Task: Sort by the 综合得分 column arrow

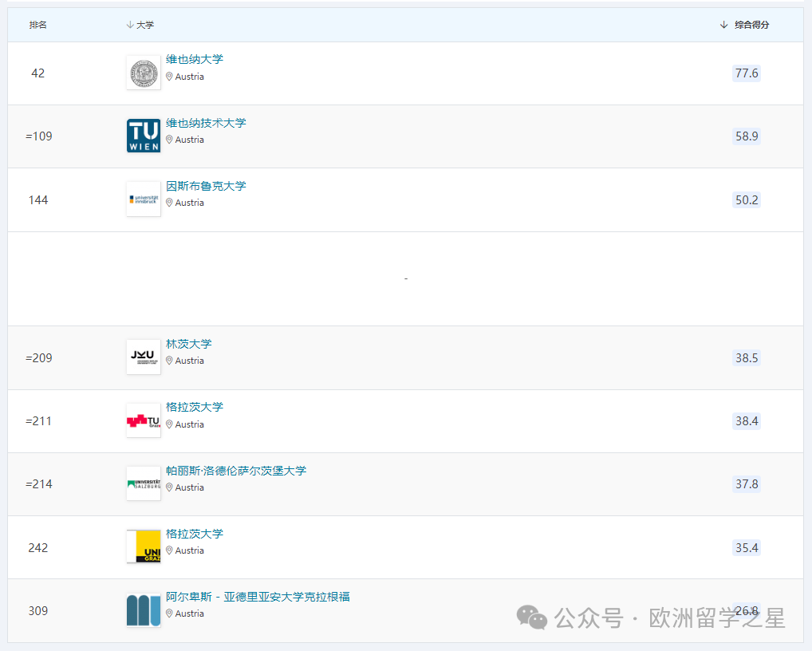Action: 724,25
